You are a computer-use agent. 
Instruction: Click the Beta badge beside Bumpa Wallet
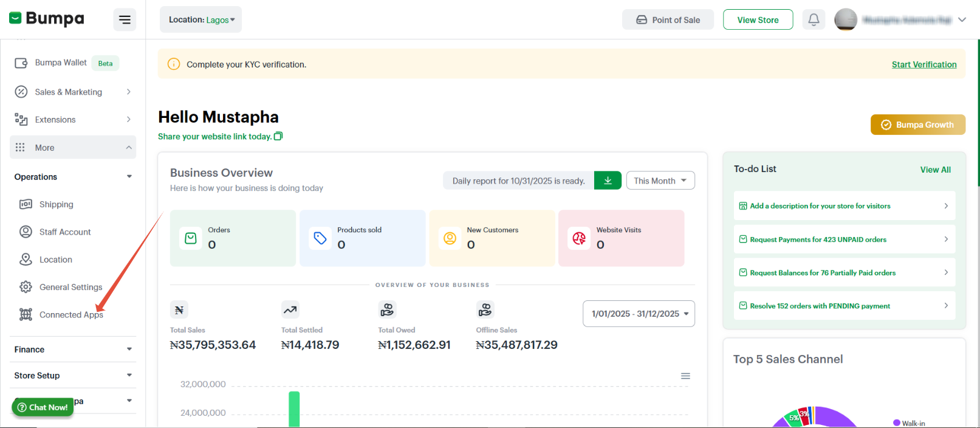[x=106, y=63]
